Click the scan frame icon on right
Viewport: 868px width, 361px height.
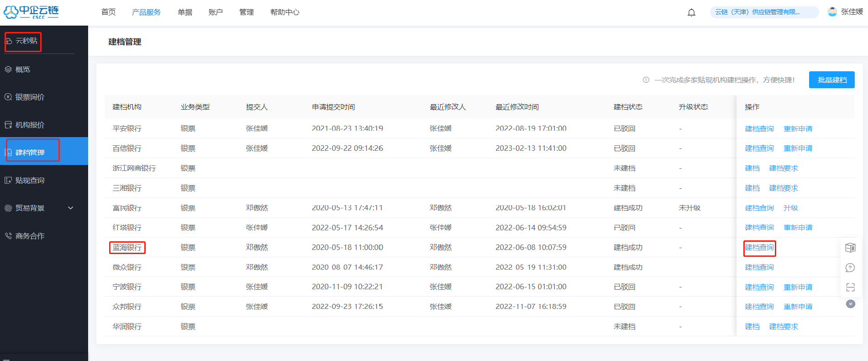[x=850, y=287]
